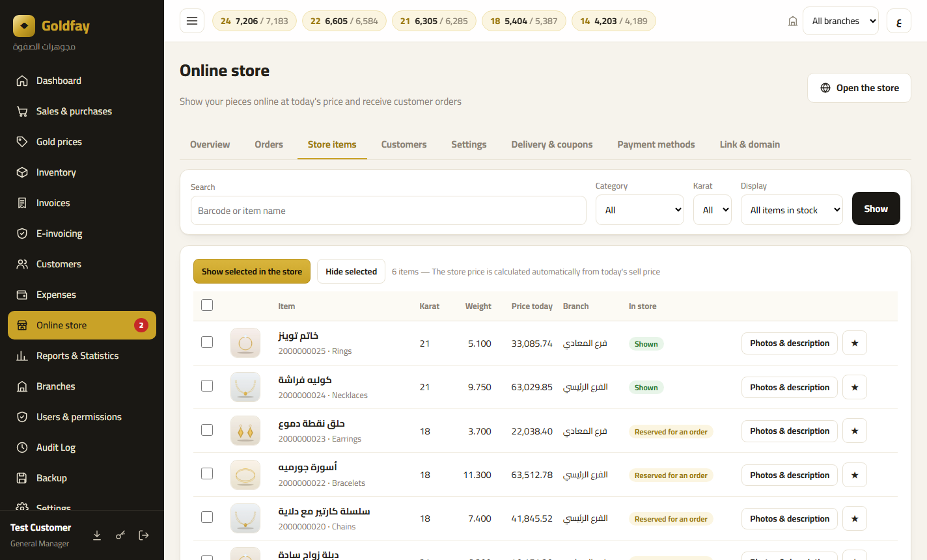Click the key icon in user footer
The image size is (927, 560).
tap(120, 535)
